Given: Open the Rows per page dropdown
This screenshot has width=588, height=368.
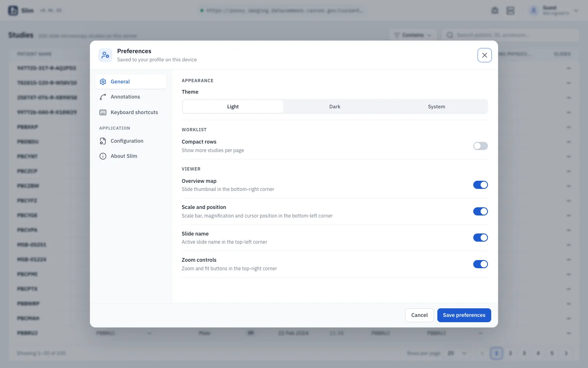Looking at the screenshot, I should (457, 353).
